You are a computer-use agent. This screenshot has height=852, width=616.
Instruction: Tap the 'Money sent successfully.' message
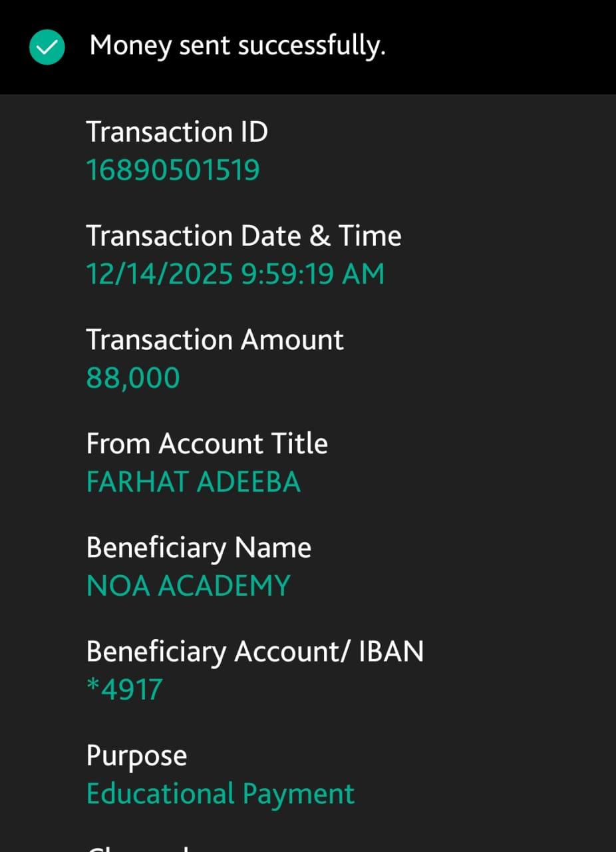(237, 46)
